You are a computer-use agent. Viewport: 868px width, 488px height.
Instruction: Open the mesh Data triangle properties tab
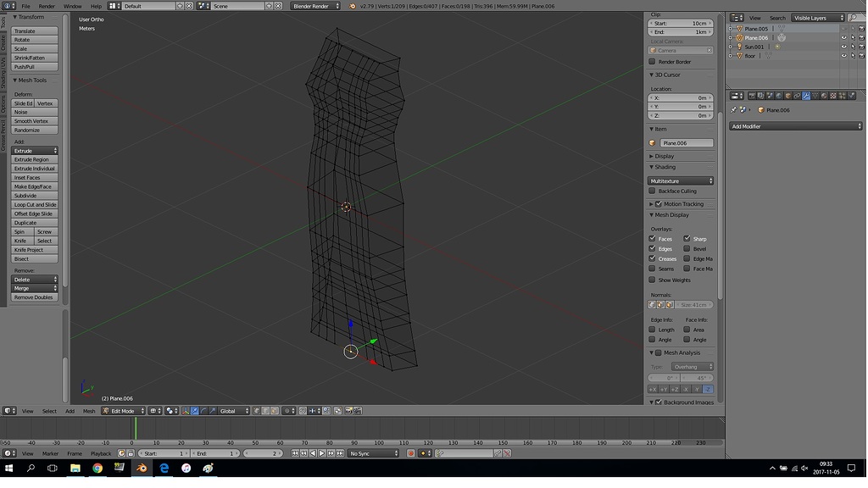(x=815, y=96)
